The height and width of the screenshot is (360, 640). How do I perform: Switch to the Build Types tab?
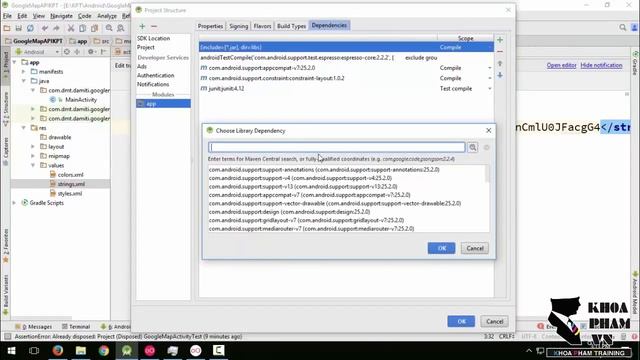coord(291,26)
